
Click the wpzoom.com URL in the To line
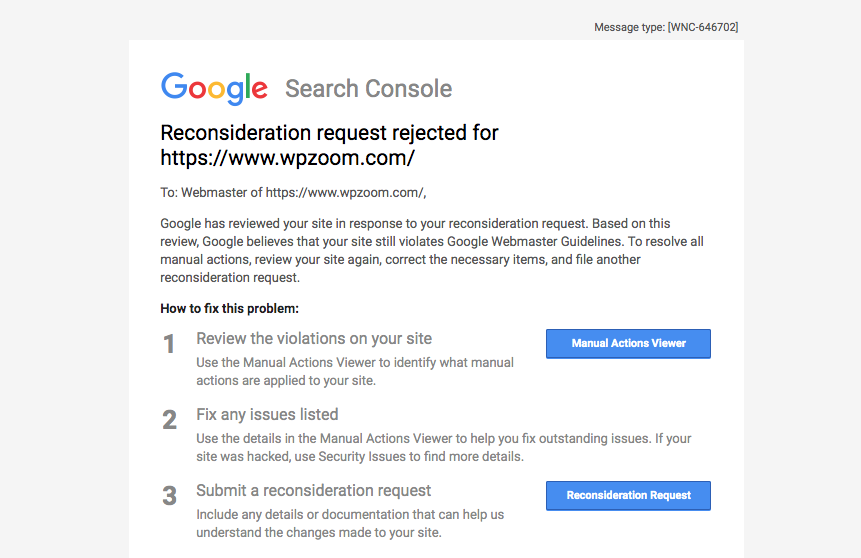(x=344, y=193)
